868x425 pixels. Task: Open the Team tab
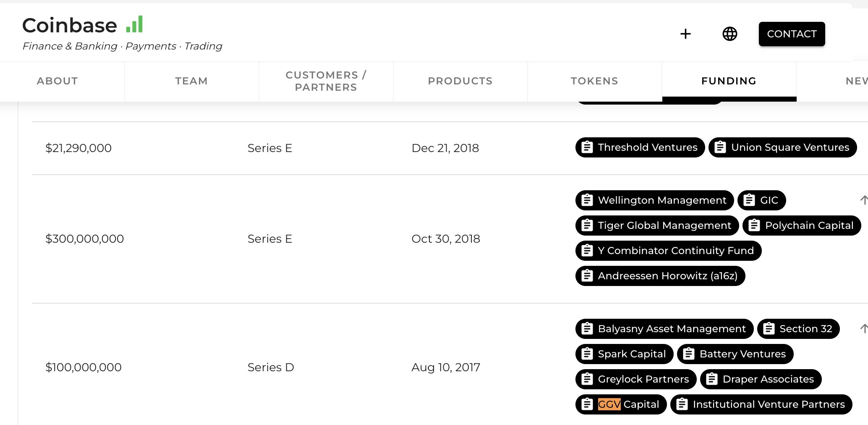[x=191, y=81]
